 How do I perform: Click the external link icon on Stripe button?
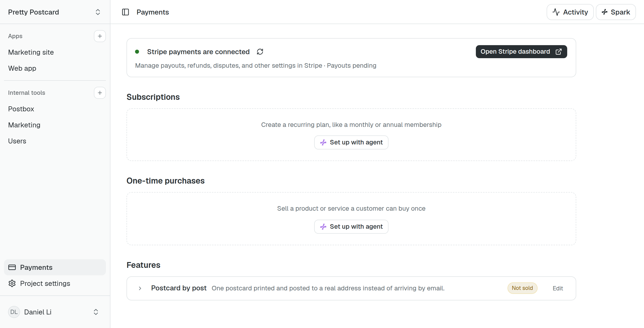pyautogui.click(x=558, y=52)
